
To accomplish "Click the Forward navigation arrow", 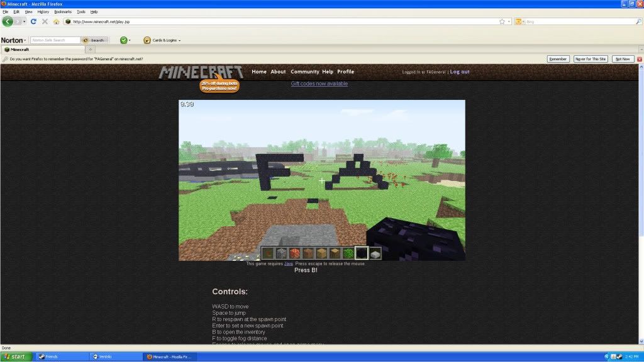I will [x=17, y=21].
